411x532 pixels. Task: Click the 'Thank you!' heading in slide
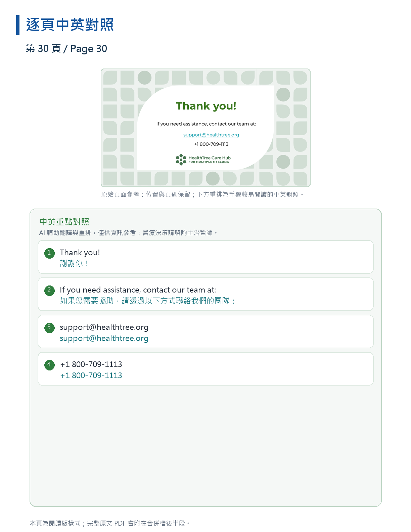[206, 106]
